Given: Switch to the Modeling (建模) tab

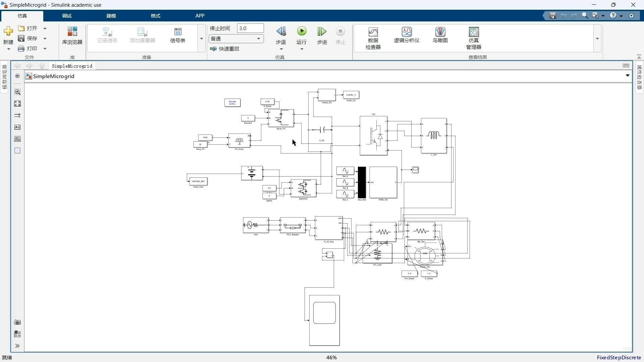Looking at the screenshot, I should click(x=111, y=16).
